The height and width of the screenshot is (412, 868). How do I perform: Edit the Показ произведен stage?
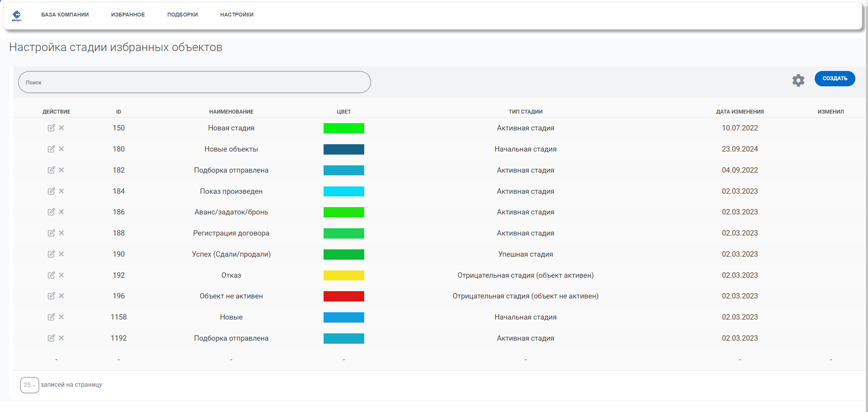(x=51, y=191)
